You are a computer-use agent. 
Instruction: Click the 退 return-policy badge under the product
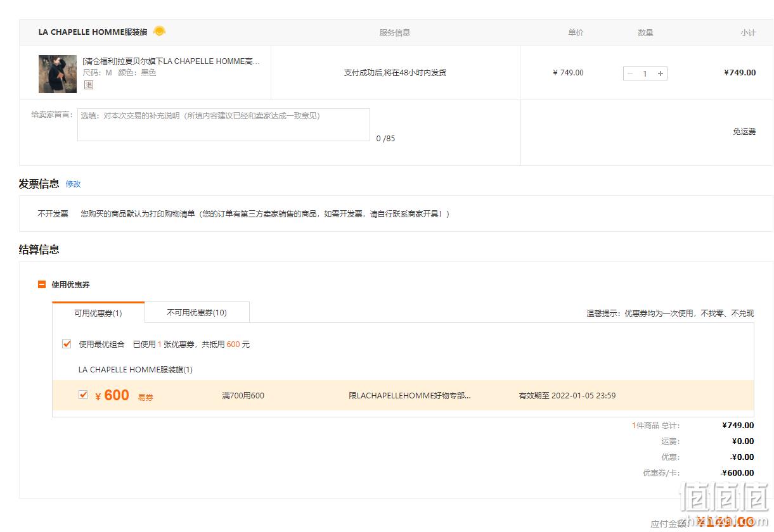(88, 85)
